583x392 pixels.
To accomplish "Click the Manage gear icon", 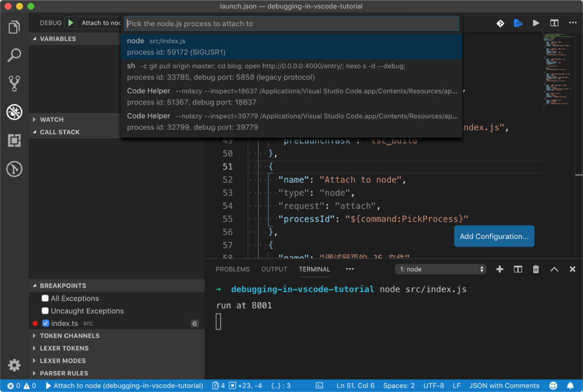I will (14, 365).
